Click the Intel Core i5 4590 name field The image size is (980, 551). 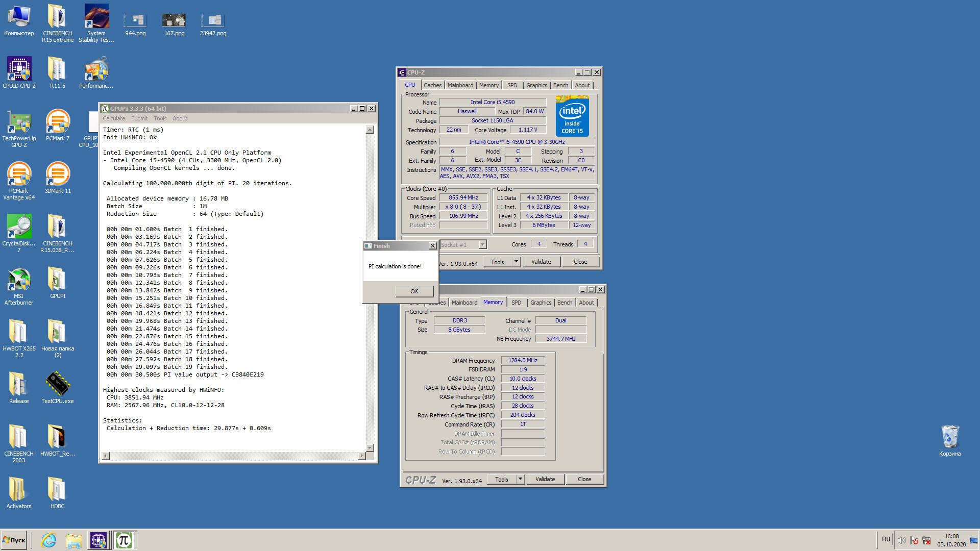pos(493,102)
